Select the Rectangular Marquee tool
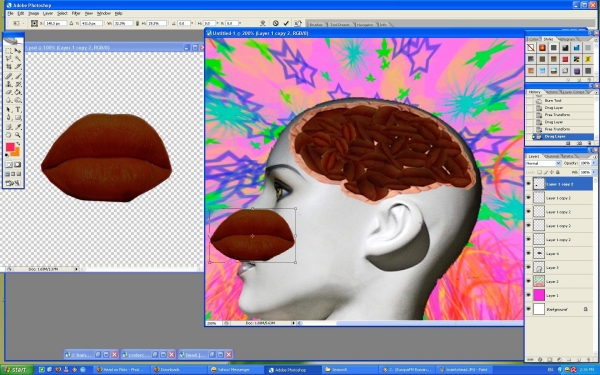 [x=9, y=51]
